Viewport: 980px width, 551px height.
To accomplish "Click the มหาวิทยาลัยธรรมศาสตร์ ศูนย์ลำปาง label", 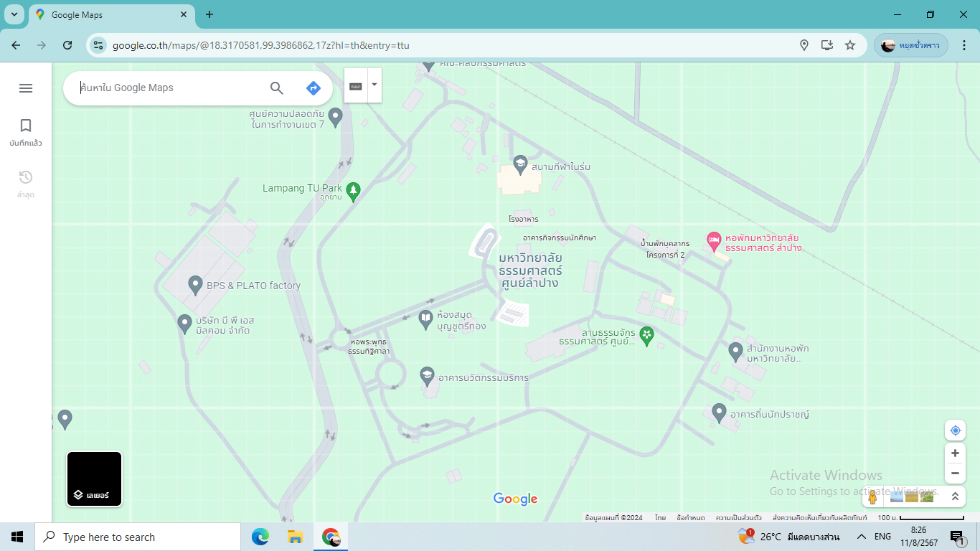I will (x=530, y=270).
